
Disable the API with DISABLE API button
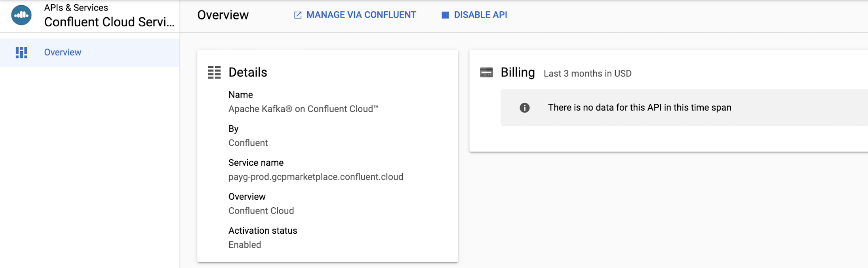tap(474, 15)
